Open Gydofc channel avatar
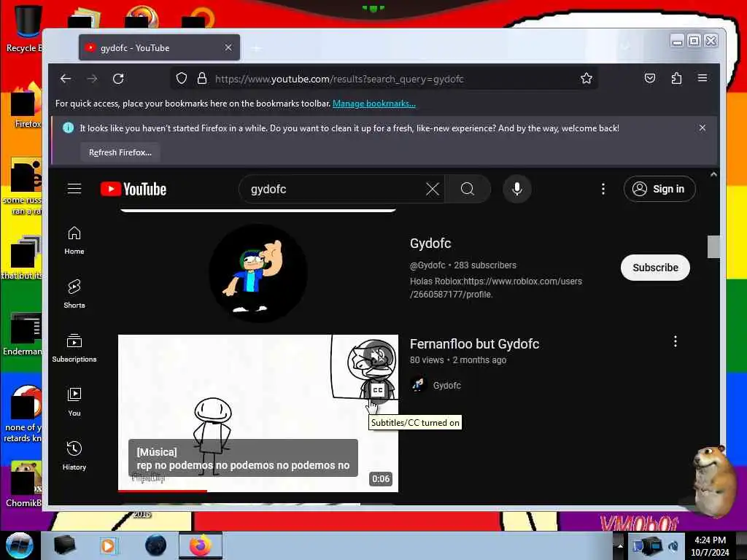The width and height of the screenshot is (747, 560). tap(259, 273)
